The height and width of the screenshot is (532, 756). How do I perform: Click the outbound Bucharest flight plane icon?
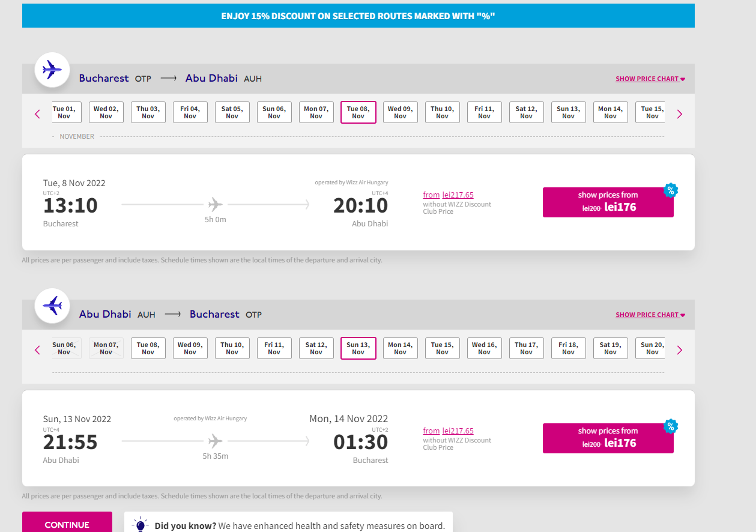pyautogui.click(x=52, y=70)
